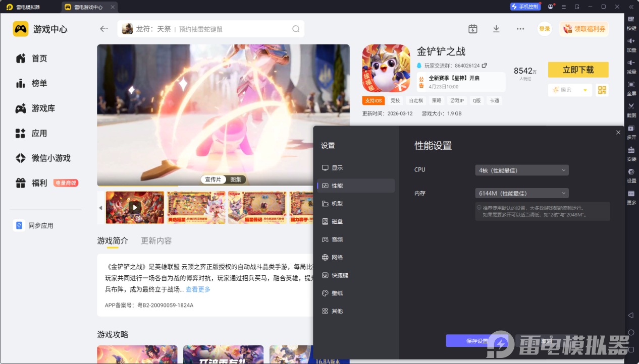
Task: Select 机型 in settings menu
Action: [x=356, y=204]
